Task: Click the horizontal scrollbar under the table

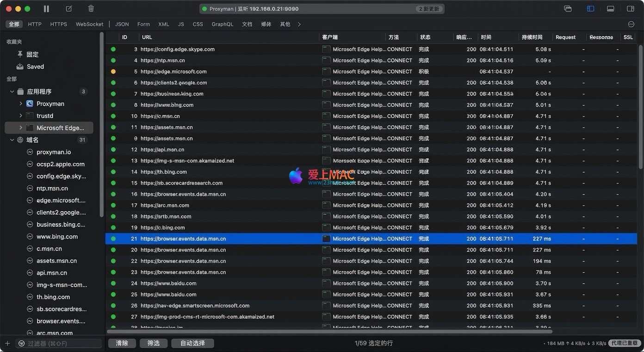Action: (x=329, y=332)
